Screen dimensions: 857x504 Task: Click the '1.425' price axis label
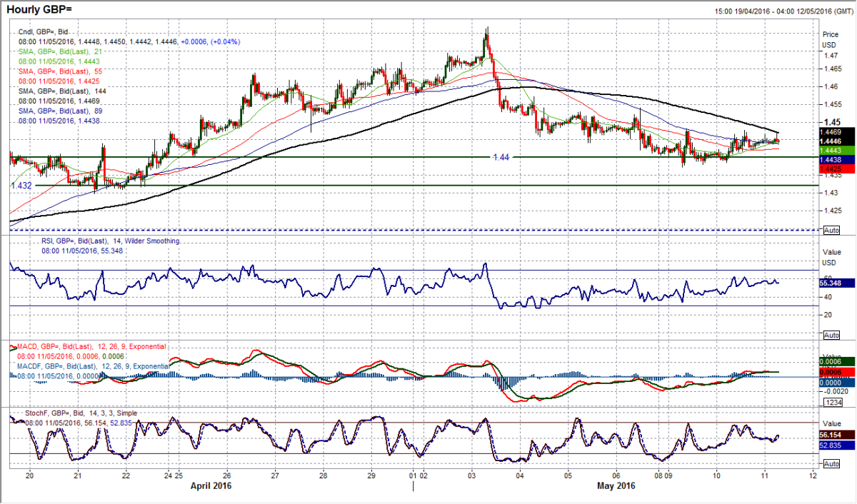click(832, 210)
